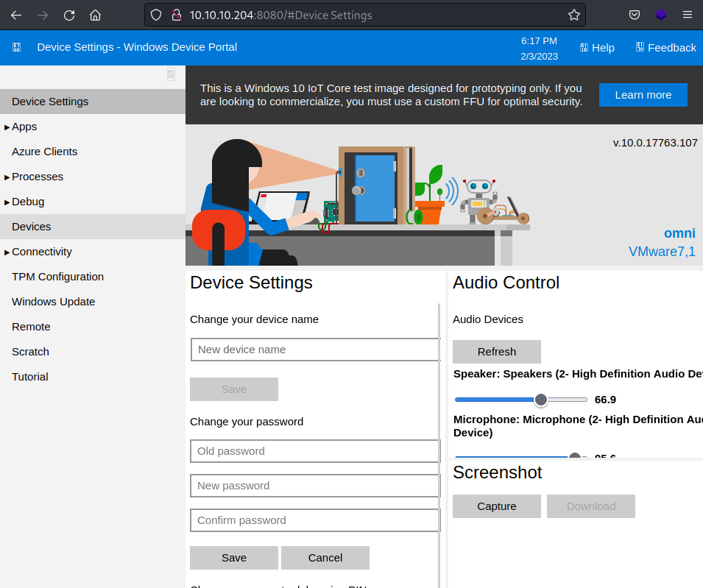Open Firefox hamburger menu
The height and width of the screenshot is (588, 703).
coord(688,15)
